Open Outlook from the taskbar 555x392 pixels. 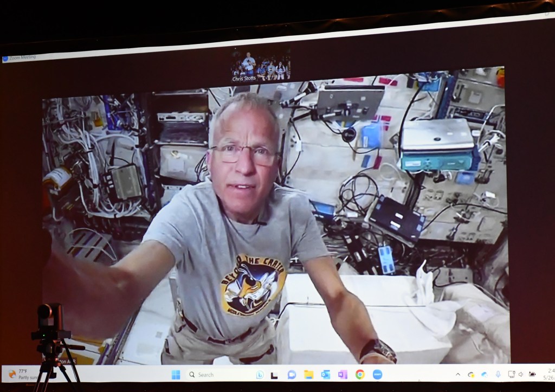pyautogui.click(x=326, y=375)
